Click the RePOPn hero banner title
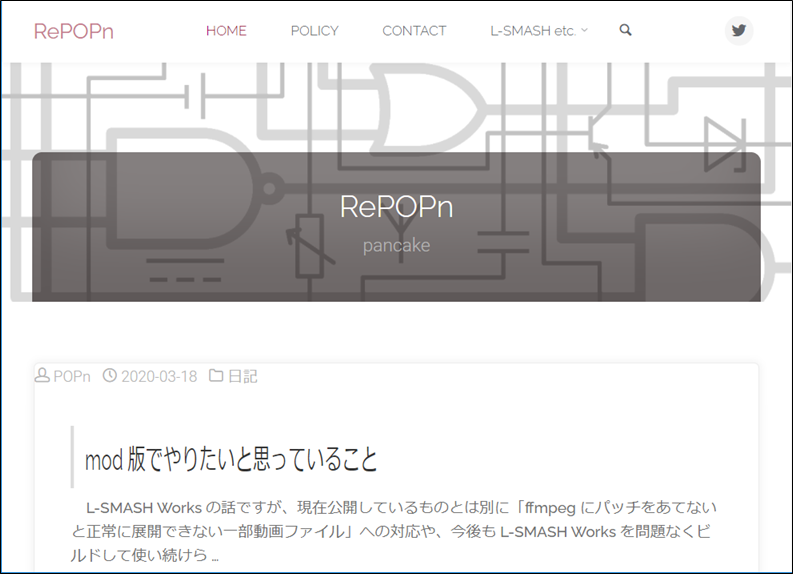Viewport: 793px width, 574px height. pos(396,206)
